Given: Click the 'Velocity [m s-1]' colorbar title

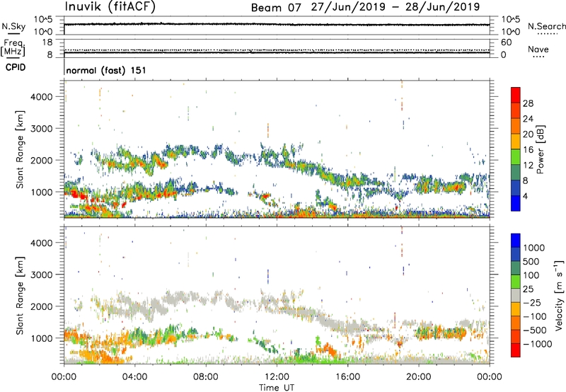Looking at the screenshot, I should coord(559,295).
